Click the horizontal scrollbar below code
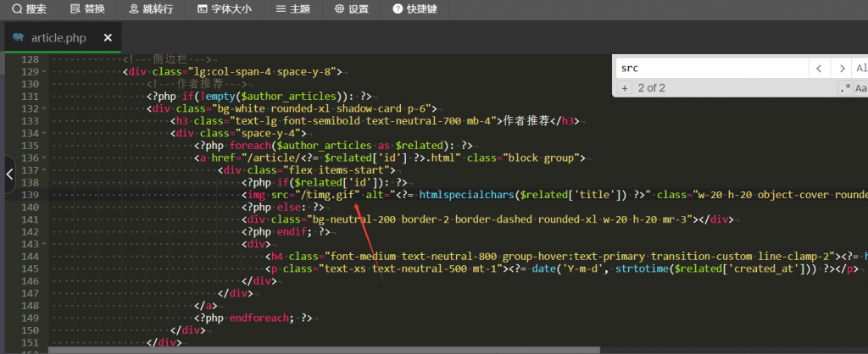Image resolution: width=868 pixels, height=354 pixels. pyautogui.click(x=322, y=349)
